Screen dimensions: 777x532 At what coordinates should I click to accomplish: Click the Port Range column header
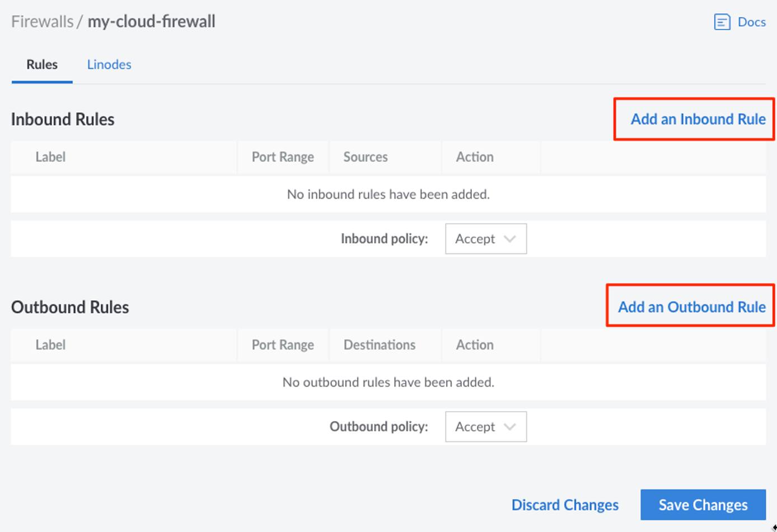tap(283, 157)
